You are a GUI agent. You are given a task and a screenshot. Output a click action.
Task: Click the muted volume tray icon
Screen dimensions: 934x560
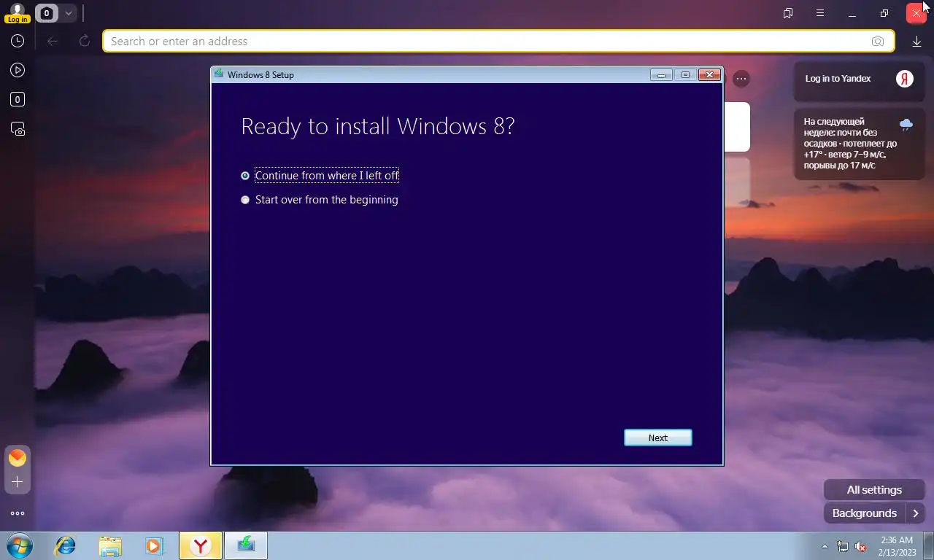point(860,546)
